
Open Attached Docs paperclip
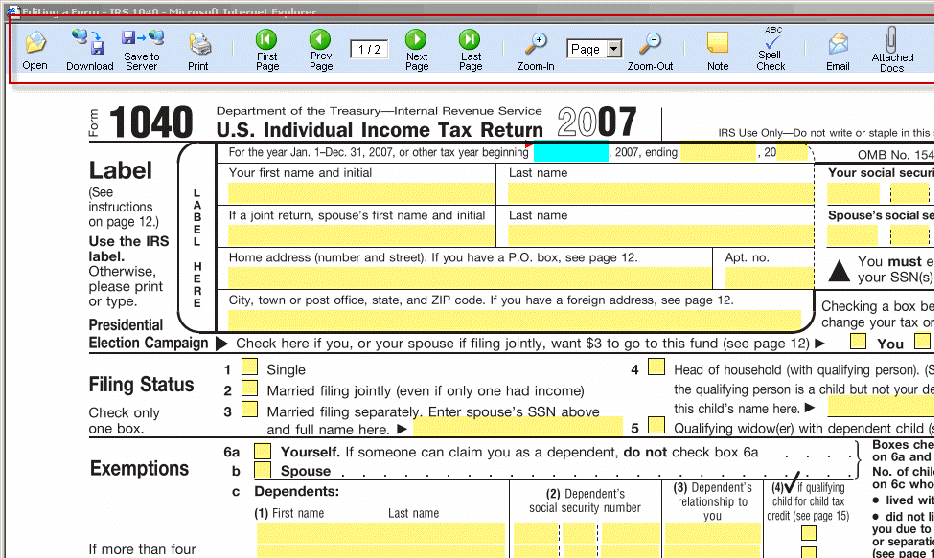click(891, 39)
